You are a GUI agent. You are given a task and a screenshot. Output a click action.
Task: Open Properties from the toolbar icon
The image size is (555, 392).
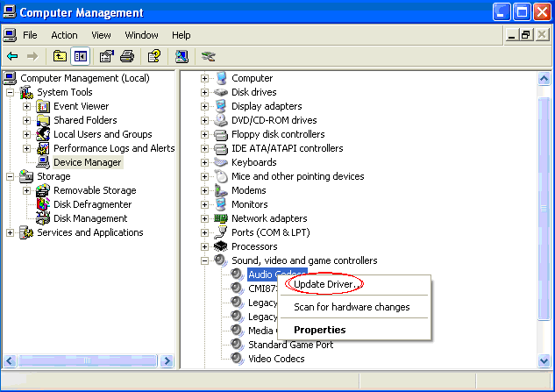tap(106, 56)
